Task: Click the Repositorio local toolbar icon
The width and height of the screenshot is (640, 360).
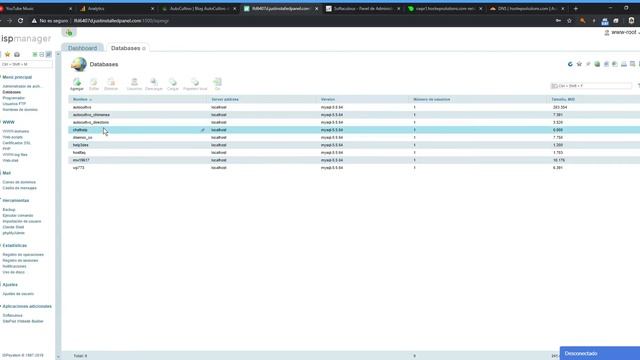Action: 195,84
